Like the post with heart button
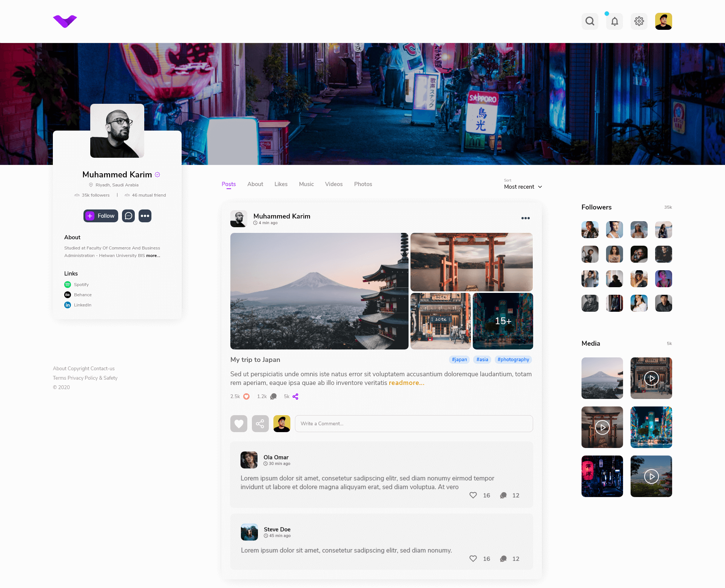725x588 pixels. click(x=239, y=423)
